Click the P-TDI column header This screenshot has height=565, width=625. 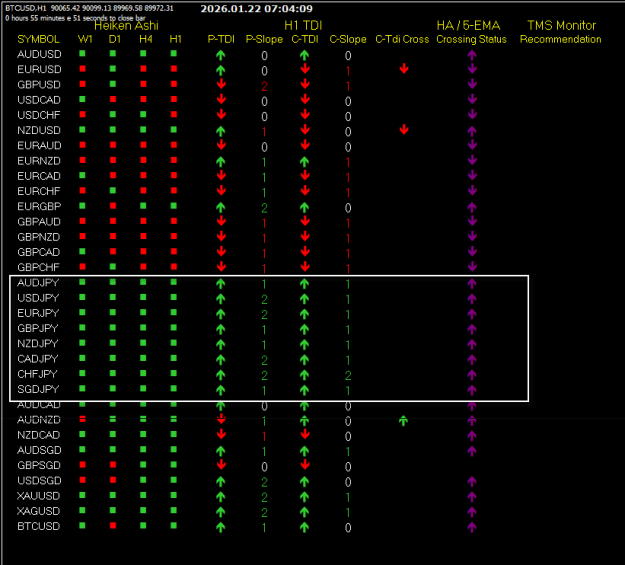click(x=221, y=39)
